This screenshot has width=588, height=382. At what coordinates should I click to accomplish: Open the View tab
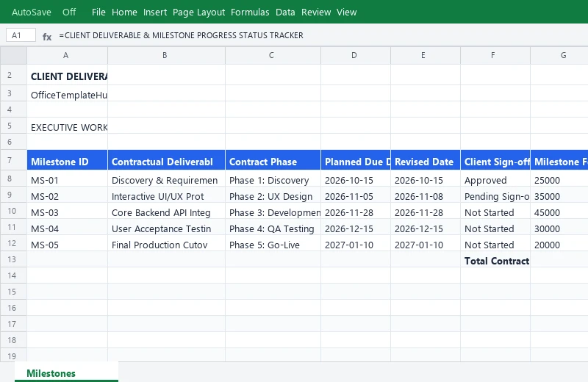pos(346,12)
